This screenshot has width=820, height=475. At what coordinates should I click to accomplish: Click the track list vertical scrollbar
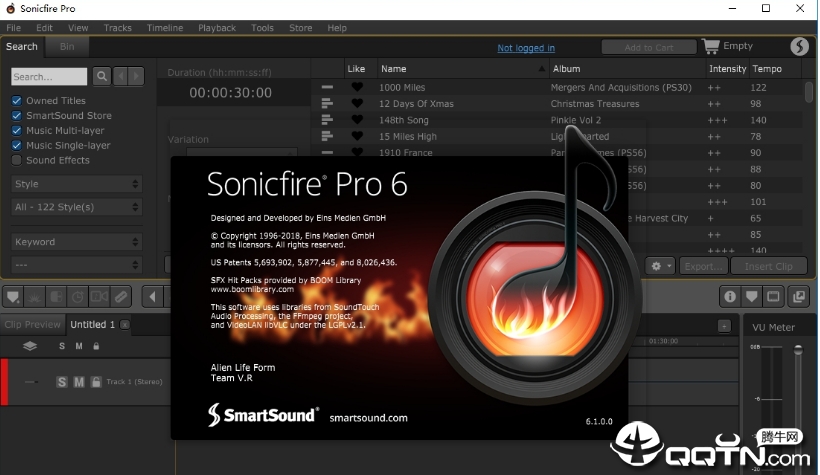click(x=808, y=92)
